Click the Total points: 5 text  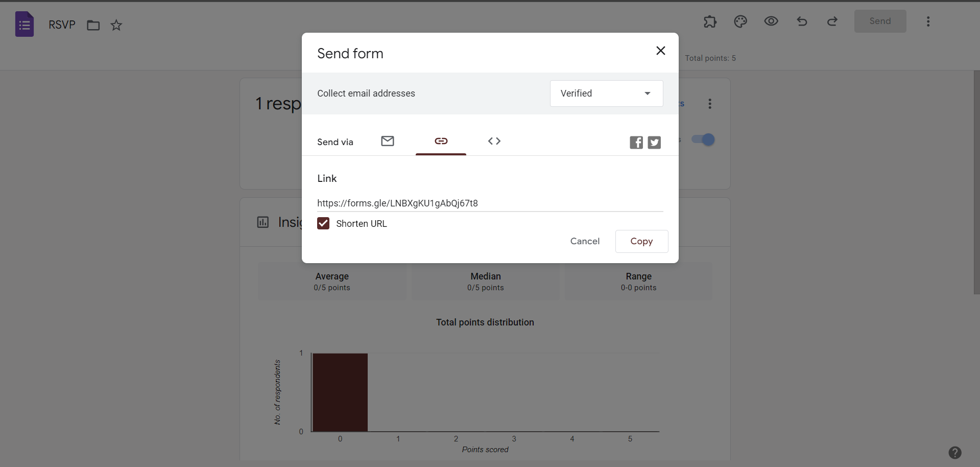(x=710, y=58)
